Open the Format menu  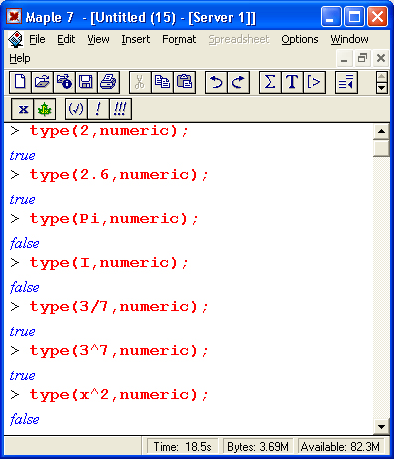click(x=179, y=39)
